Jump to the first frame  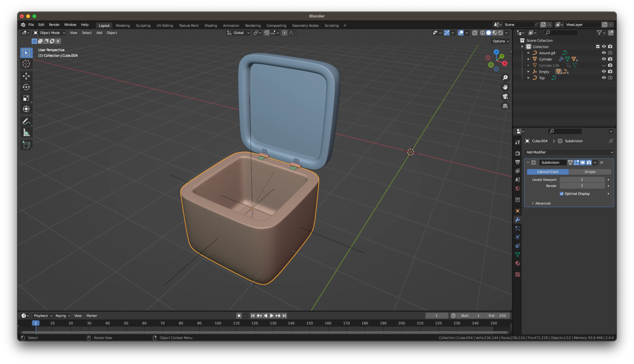[x=253, y=316]
